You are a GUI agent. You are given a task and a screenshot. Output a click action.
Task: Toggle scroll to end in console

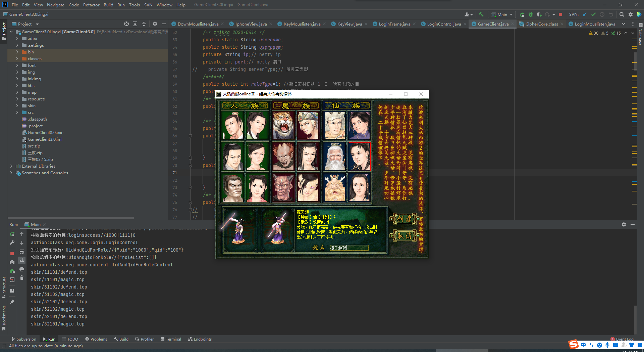pos(22,260)
